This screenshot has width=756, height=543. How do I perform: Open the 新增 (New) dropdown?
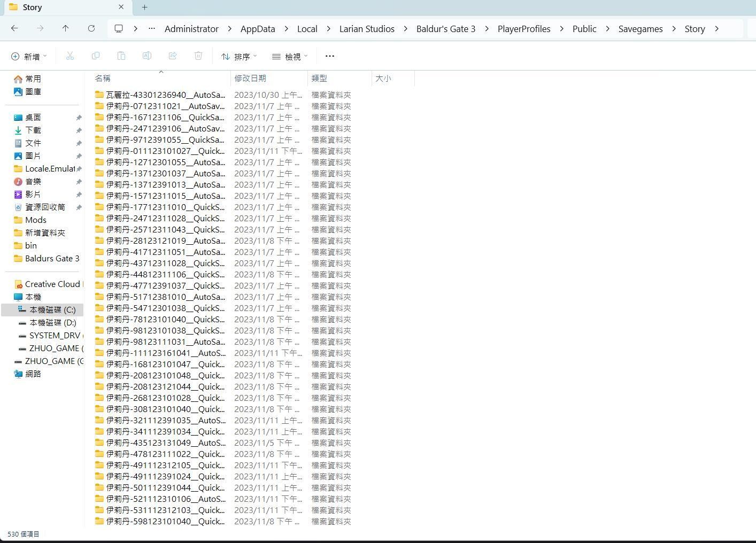(x=29, y=56)
